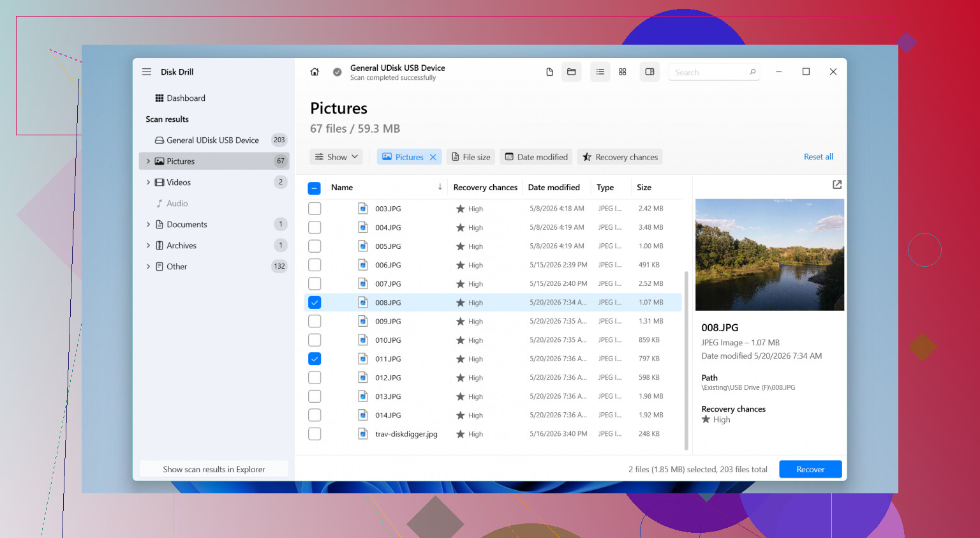Click the Recover button
This screenshot has height=538, width=980.
[x=810, y=469]
